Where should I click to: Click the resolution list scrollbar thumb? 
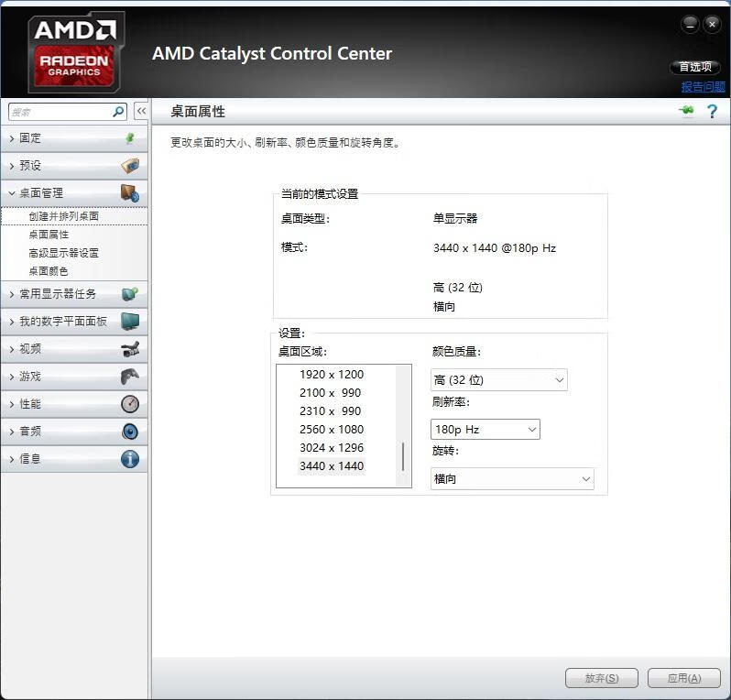click(x=403, y=456)
